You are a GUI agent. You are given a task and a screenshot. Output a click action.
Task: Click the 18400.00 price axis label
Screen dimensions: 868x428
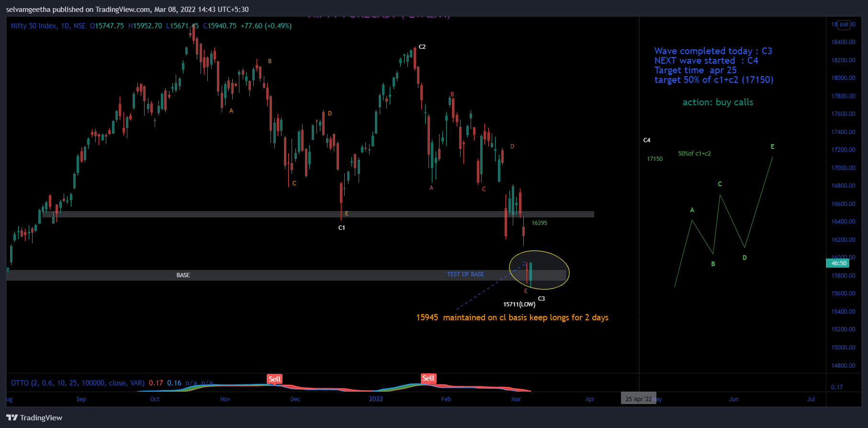click(843, 42)
